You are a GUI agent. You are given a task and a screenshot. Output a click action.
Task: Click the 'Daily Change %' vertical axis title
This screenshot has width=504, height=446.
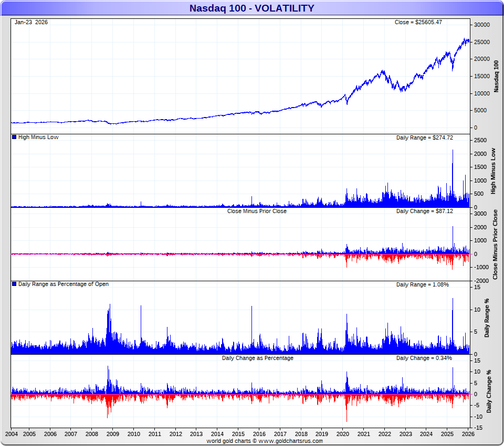[489, 391]
